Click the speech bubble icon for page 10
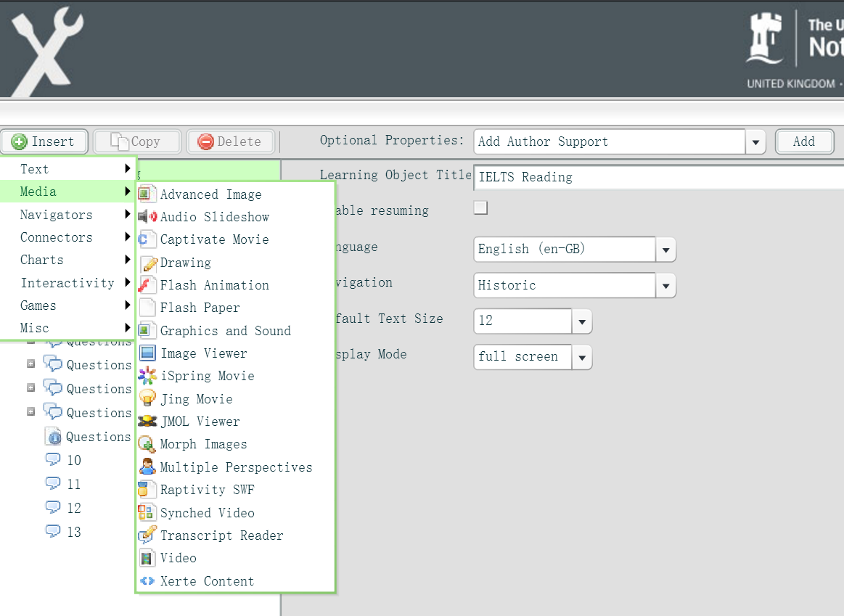Image resolution: width=844 pixels, height=616 pixels. click(53, 459)
